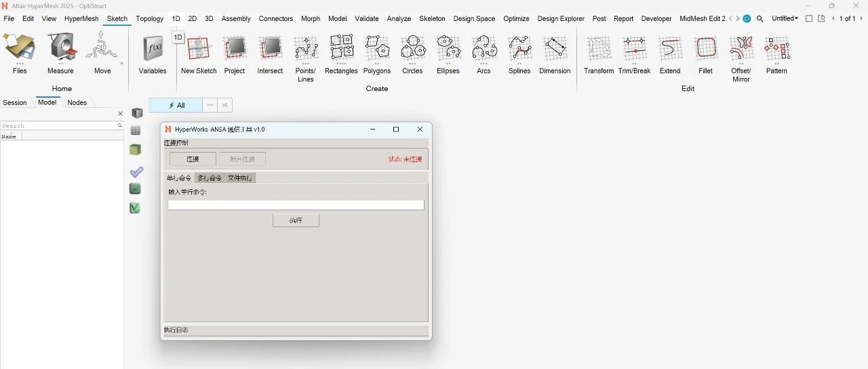Select the Transform edit tool
The image size is (868, 369).
tap(599, 54)
